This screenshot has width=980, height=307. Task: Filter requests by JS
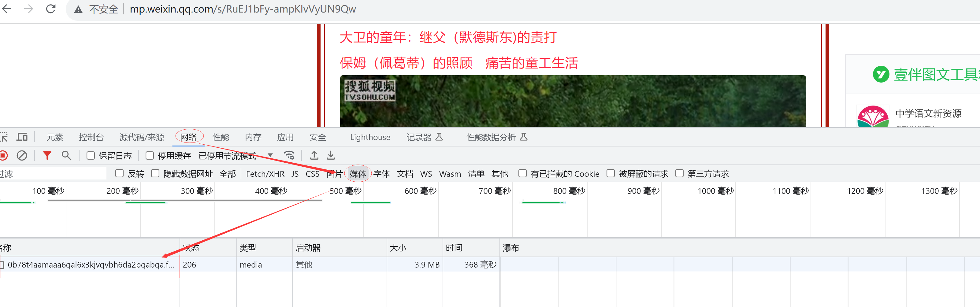[295, 174]
